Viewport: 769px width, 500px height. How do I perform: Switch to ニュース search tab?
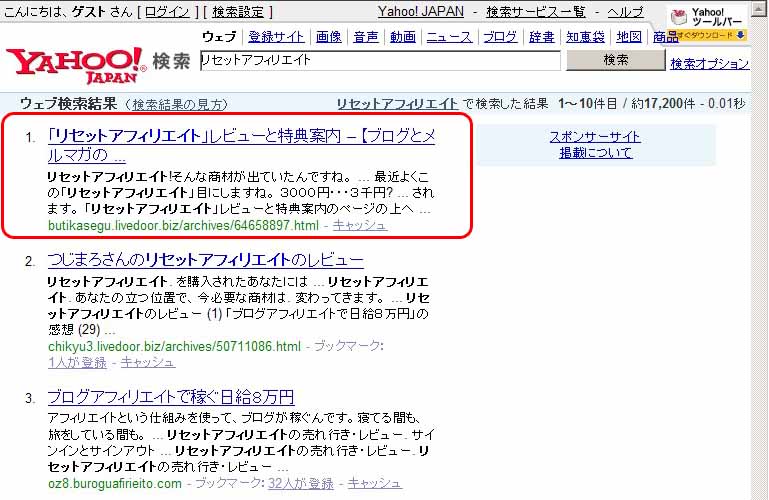449,37
